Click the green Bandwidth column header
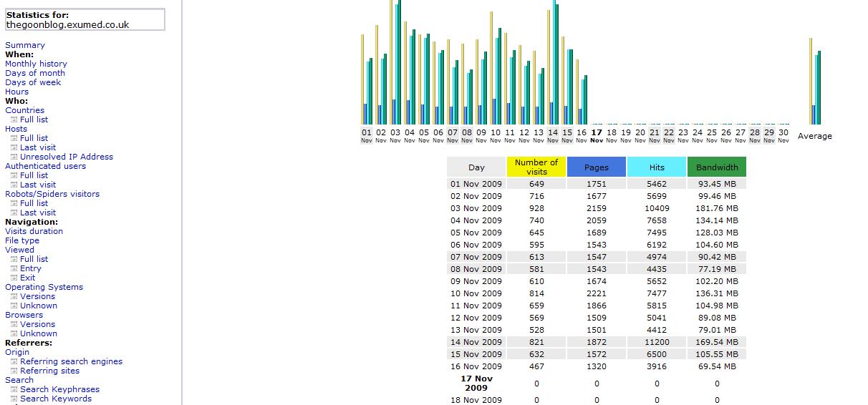Viewport: 868px width, 405px height. tap(717, 167)
